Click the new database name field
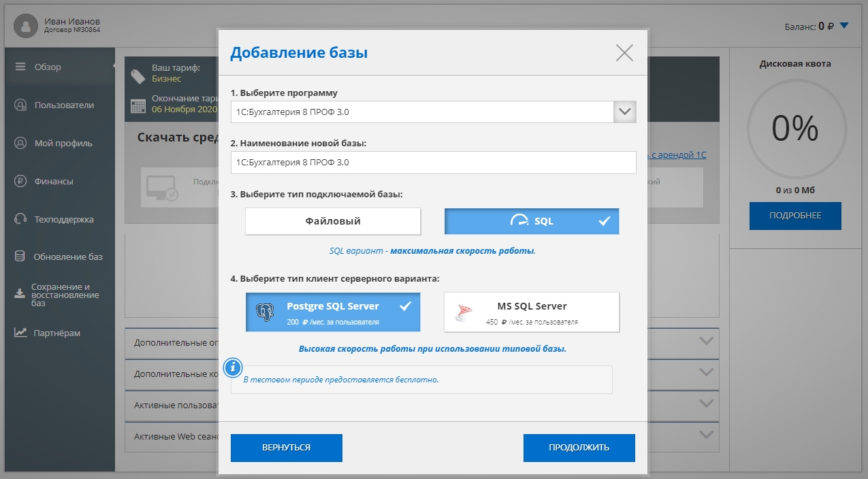This screenshot has height=479, width=868. (x=433, y=163)
